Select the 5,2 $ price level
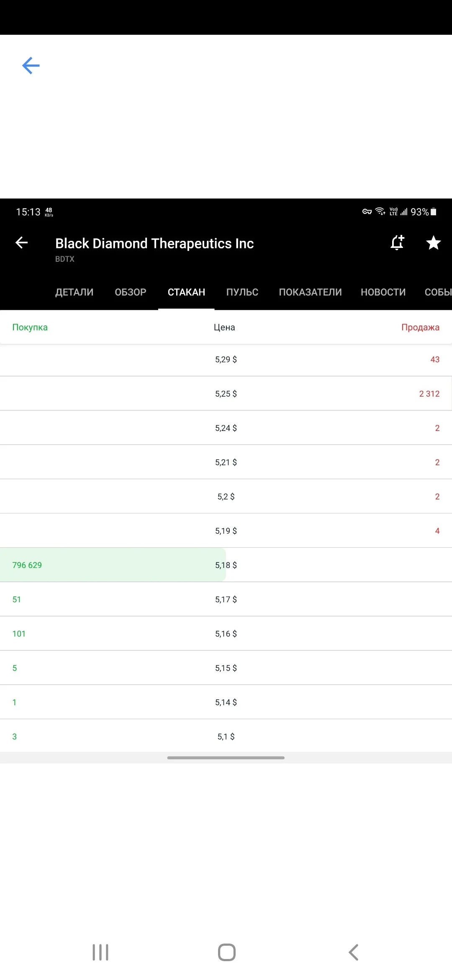This screenshot has width=452, height=980. tap(226, 497)
